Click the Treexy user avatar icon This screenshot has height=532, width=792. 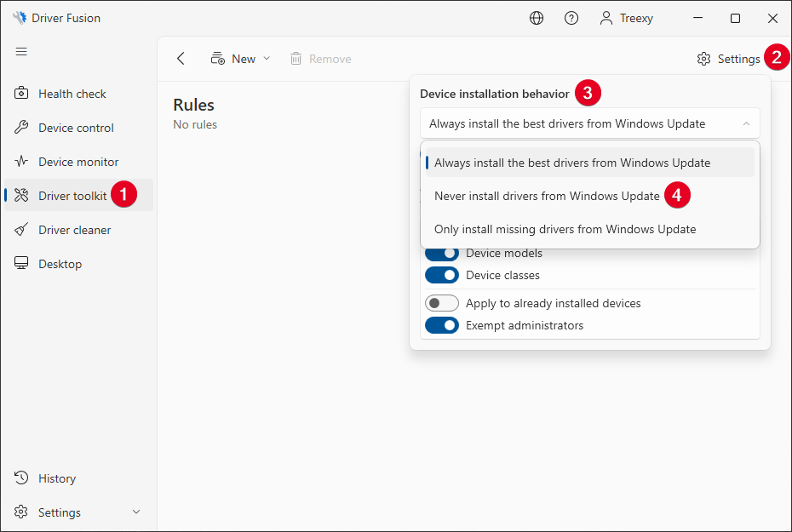click(x=606, y=18)
